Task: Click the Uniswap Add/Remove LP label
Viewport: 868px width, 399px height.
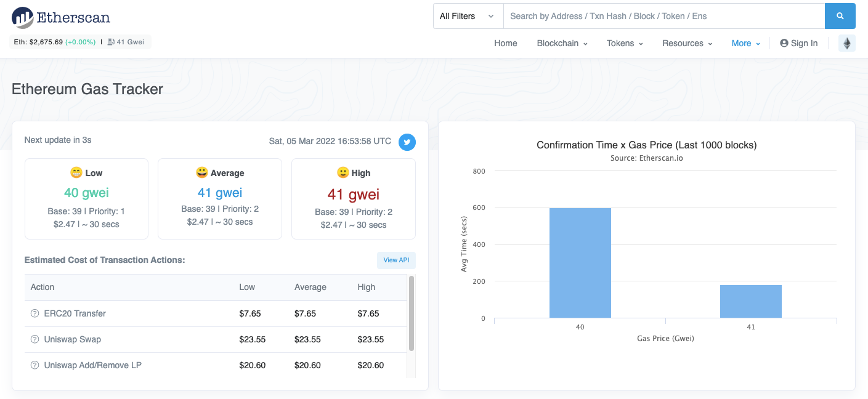Action: coord(93,365)
